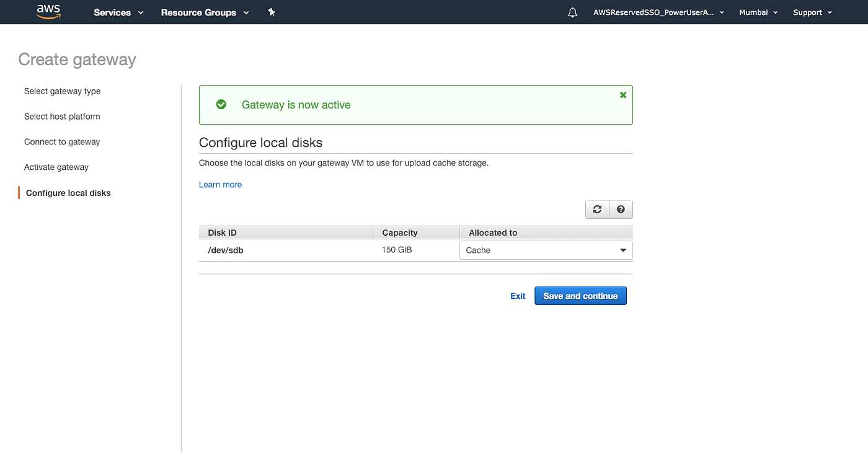
Task: Open the Allocated to dropdown for /dev/sdb
Action: 545,250
